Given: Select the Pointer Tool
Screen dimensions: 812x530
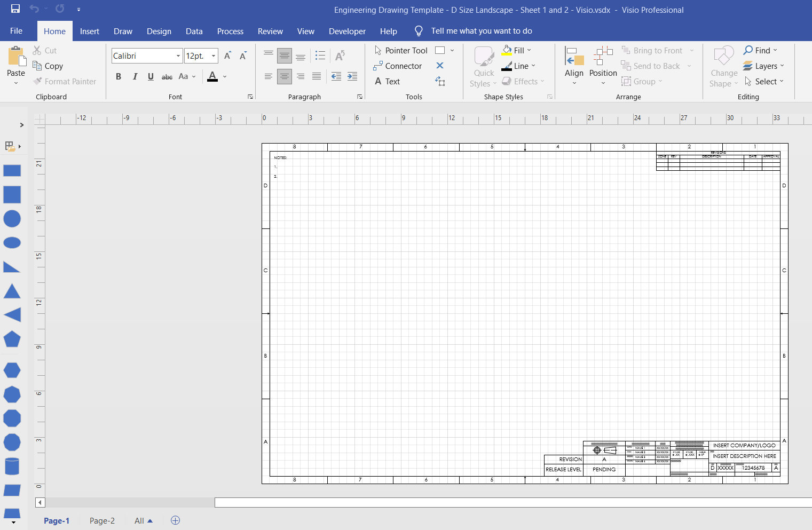Looking at the screenshot, I should 400,50.
